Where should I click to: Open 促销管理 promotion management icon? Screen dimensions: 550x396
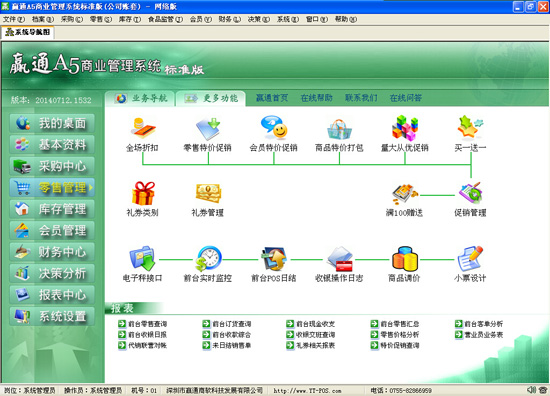tap(470, 193)
